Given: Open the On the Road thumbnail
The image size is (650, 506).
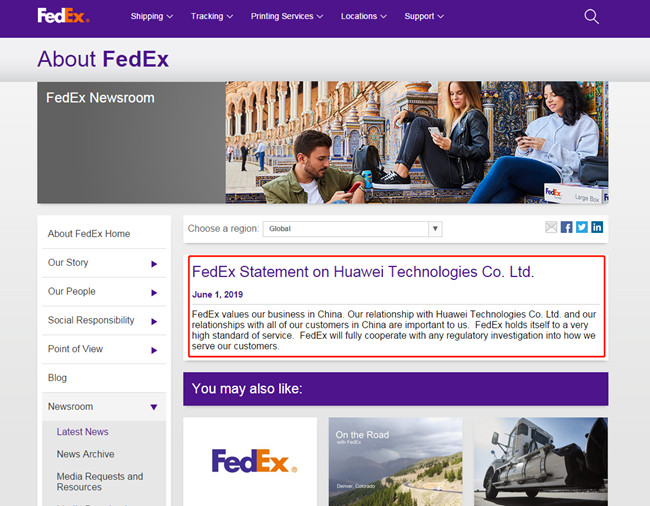Looking at the screenshot, I should coord(395,461).
